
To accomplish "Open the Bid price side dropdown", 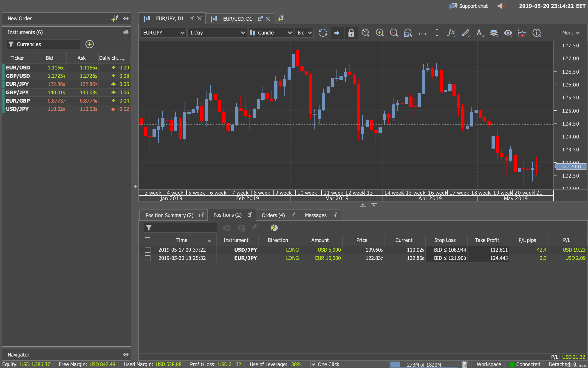I will (304, 33).
